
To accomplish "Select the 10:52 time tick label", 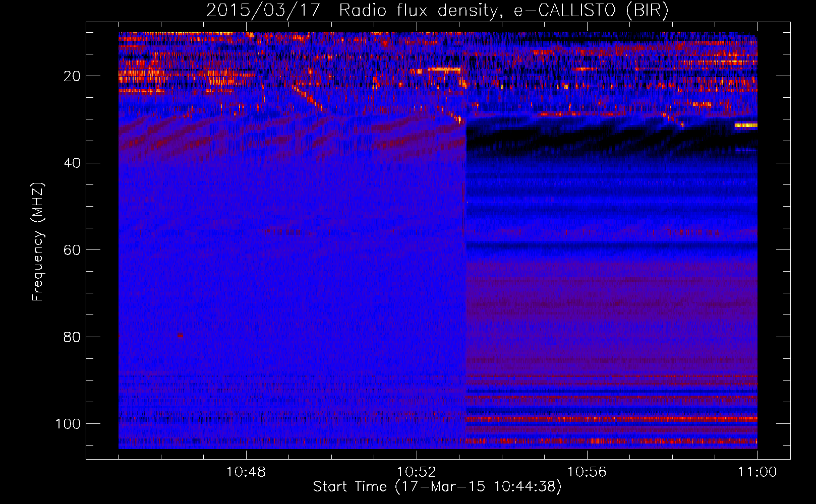I will 417,472.
